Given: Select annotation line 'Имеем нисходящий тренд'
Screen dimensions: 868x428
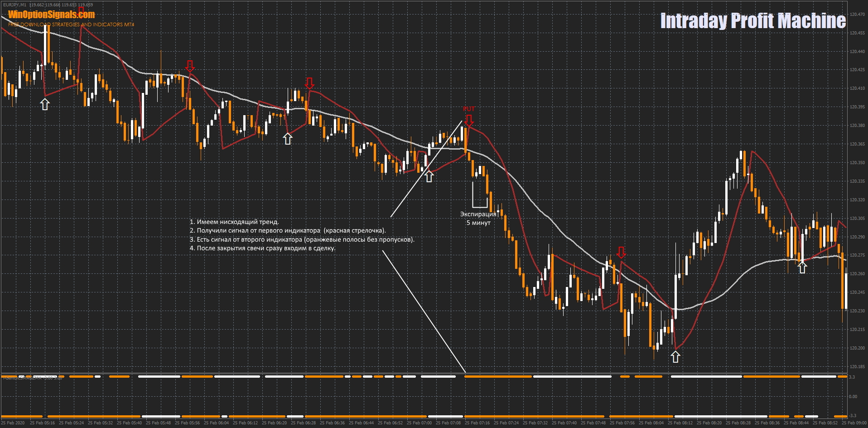Looking at the screenshot, I should [x=234, y=222].
